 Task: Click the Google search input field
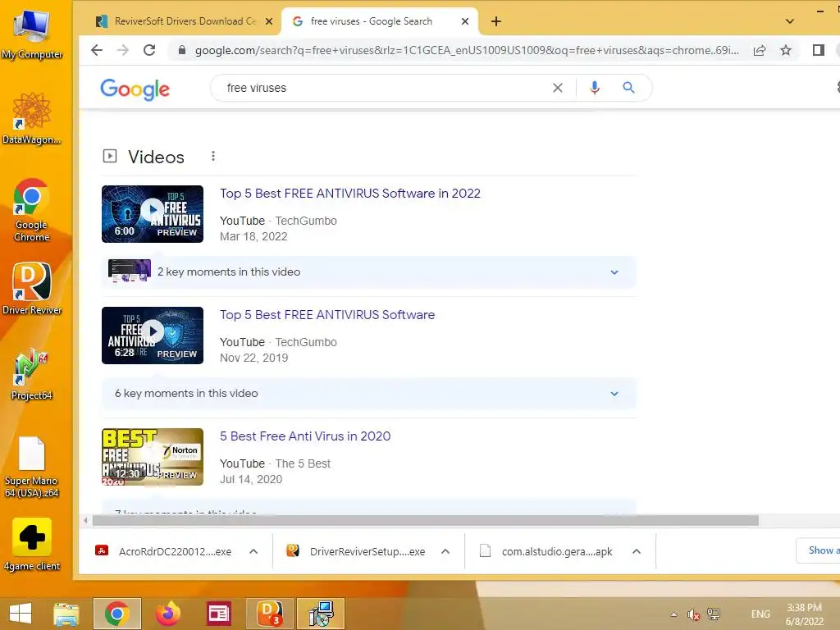click(x=386, y=88)
